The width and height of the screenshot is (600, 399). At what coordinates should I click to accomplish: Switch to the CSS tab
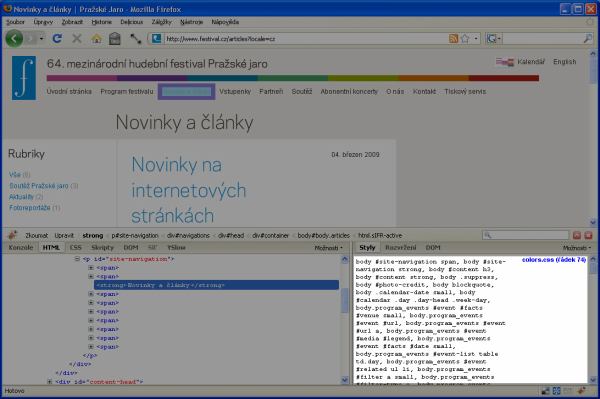click(76, 248)
